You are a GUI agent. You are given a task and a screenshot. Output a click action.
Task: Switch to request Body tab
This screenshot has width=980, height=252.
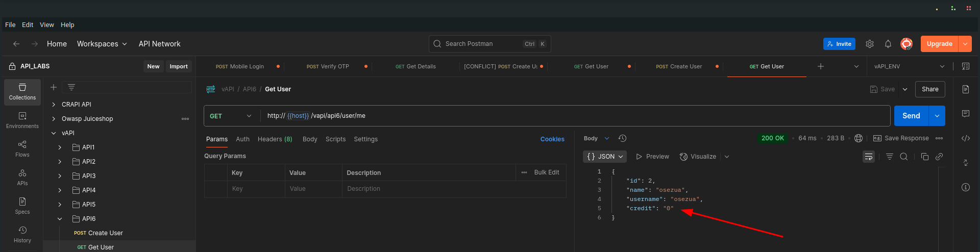pyautogui.click(x=310, y=139)
